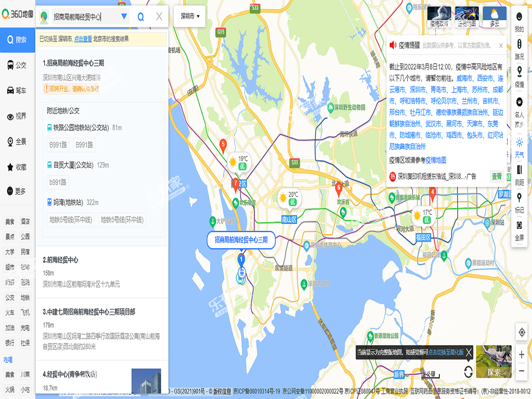Click the 点击查看 link for Beijing results
This screenshot has height=399, width=532.
(83, 39)
